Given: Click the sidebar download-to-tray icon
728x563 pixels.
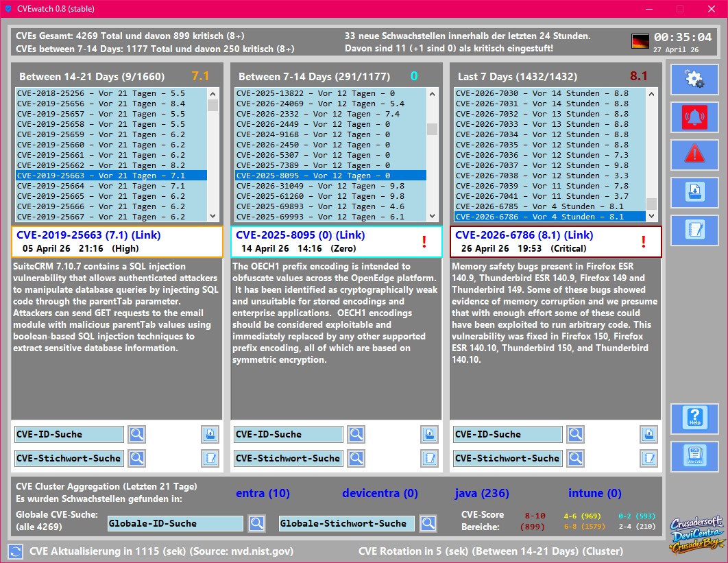Looking at the screenshot, I should click(694, 192).
